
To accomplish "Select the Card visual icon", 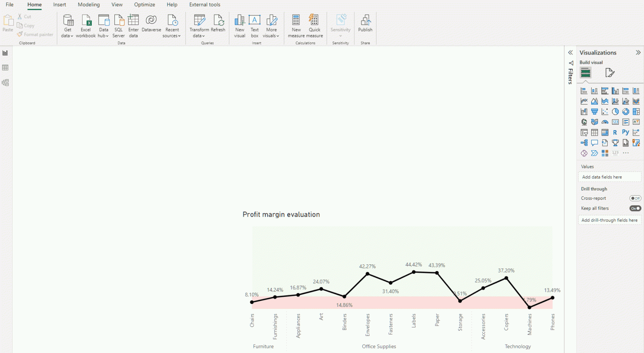I will pyautogui.click(x=615, y=122).
